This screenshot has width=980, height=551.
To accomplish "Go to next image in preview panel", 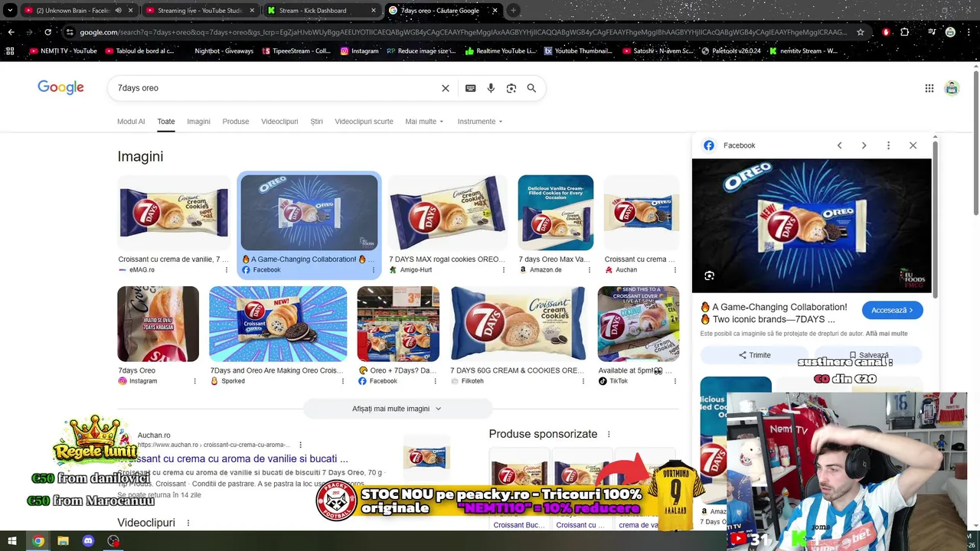I will 864,145.
